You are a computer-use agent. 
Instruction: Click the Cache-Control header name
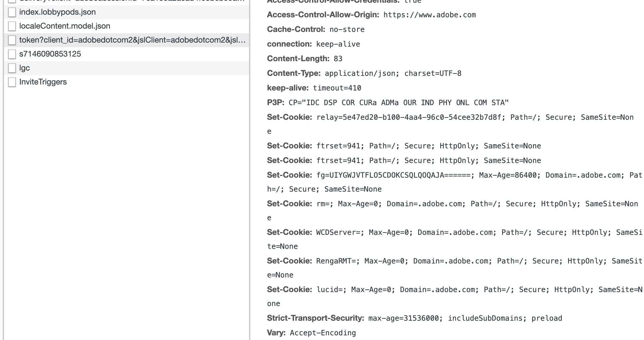(x=295, y=30)
